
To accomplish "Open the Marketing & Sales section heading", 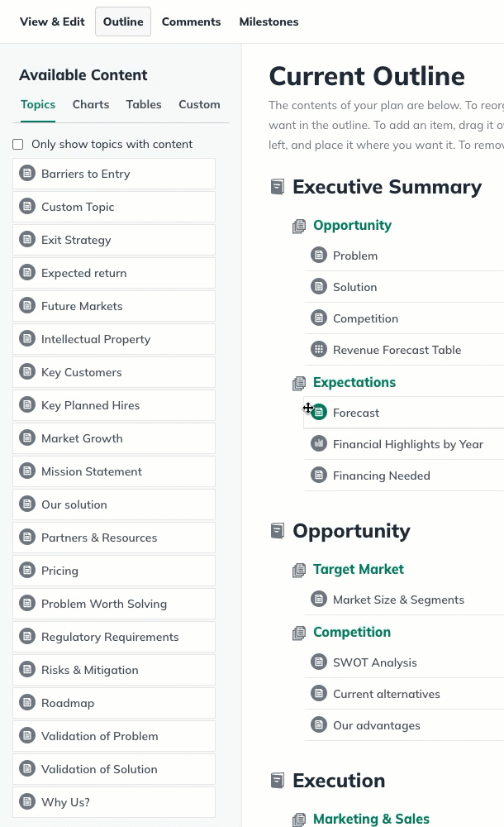I will [371, 819].
